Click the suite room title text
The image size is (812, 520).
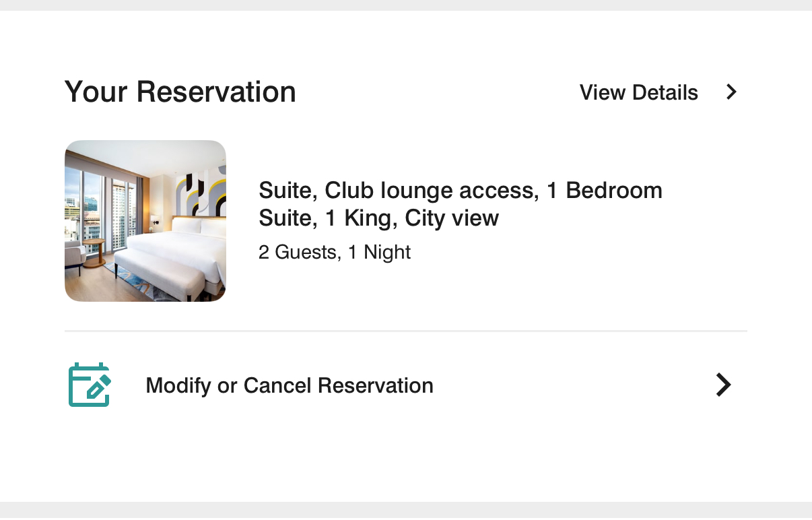(x=460, y=204)
